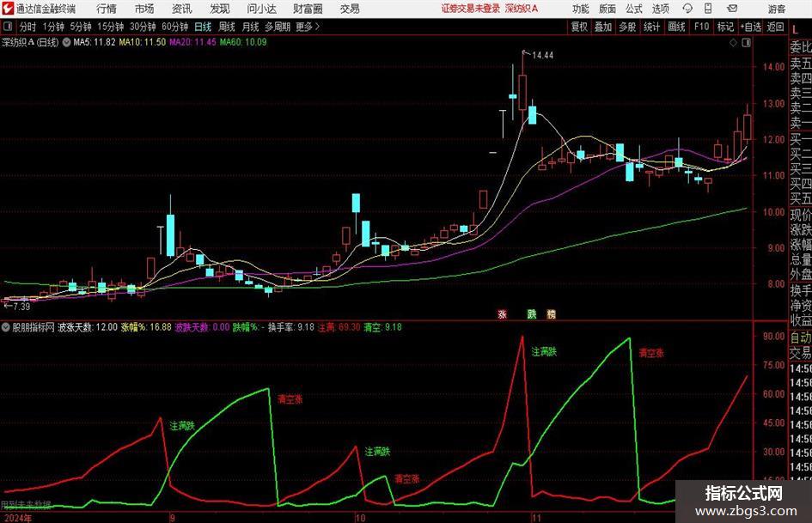Click the 榜 marker at chart bottom
Image resolution: width=812 pixels, height=523 pixels.
552,313
